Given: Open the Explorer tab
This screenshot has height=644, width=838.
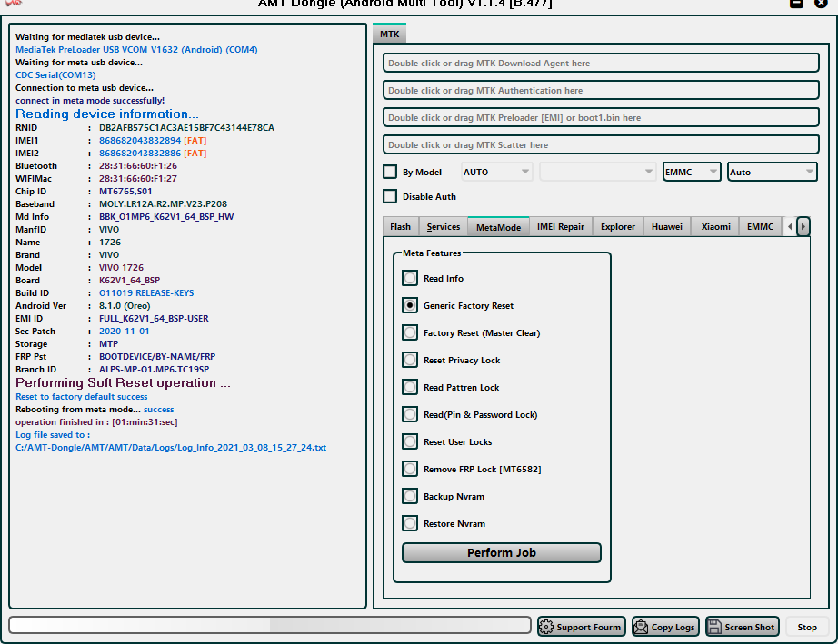Looking at the screenshot, I should [618, 227].
